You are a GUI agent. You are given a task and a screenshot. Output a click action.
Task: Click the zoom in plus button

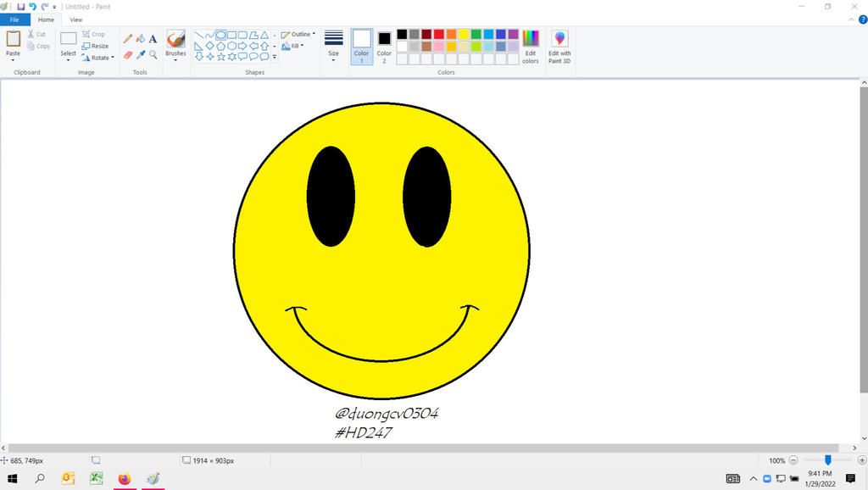coord(862,460)
